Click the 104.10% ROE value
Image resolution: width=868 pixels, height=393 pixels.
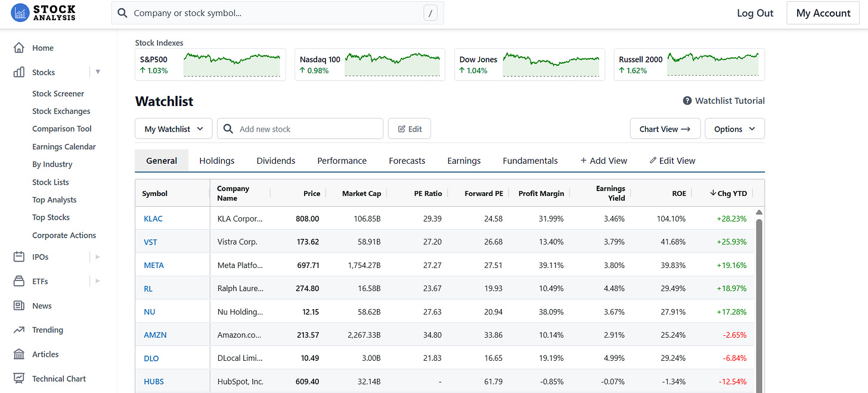click(x=671, y=219)
